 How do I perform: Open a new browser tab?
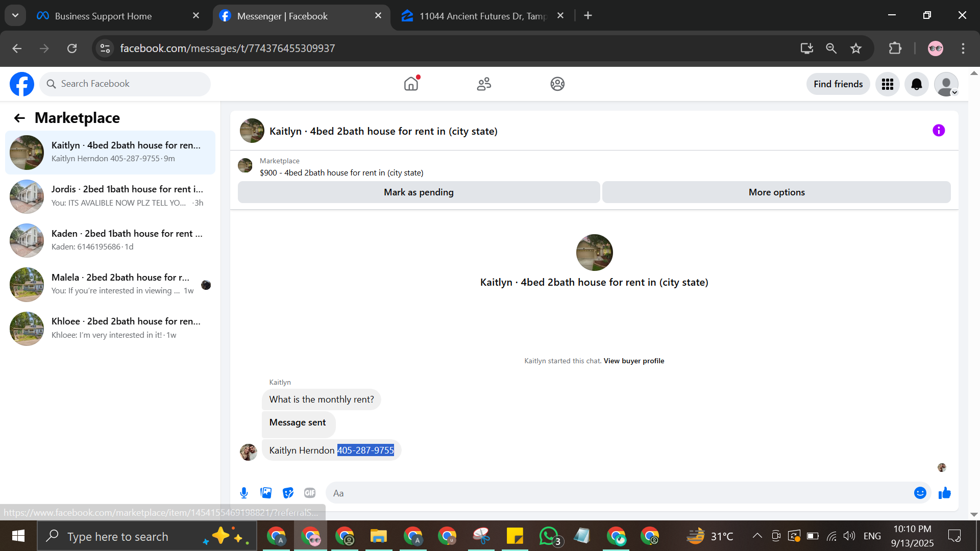click(x=588, y=16)
